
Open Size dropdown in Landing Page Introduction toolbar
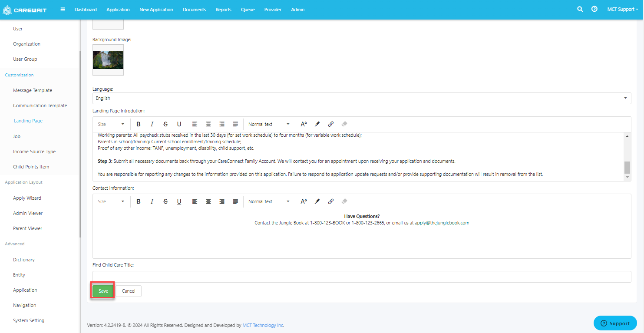pyautogui.click(x=111, y=124)
